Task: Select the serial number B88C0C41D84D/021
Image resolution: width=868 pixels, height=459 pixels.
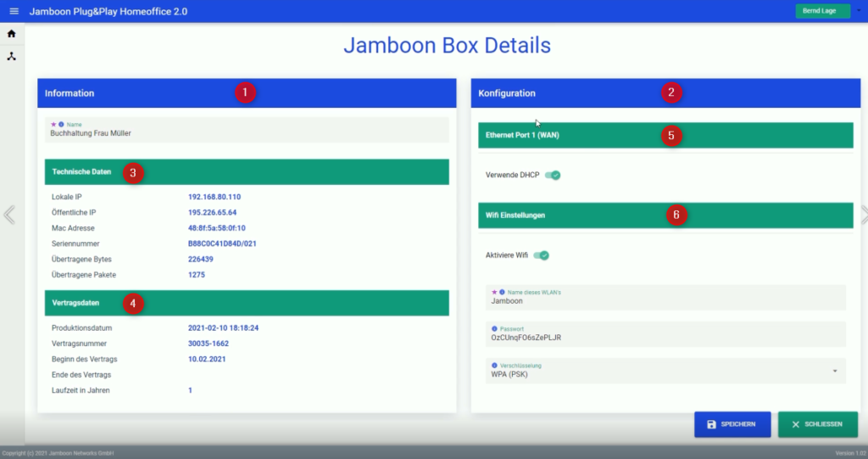Action: click(x=222, y=243)
